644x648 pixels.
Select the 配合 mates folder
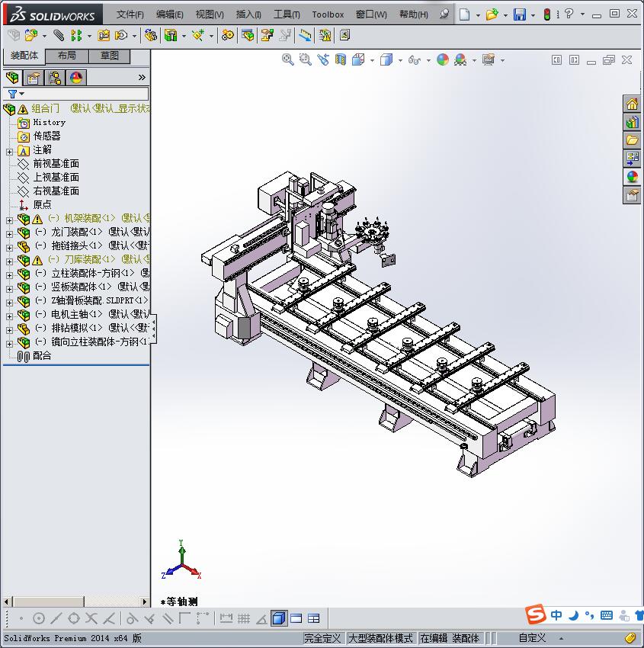42,356
